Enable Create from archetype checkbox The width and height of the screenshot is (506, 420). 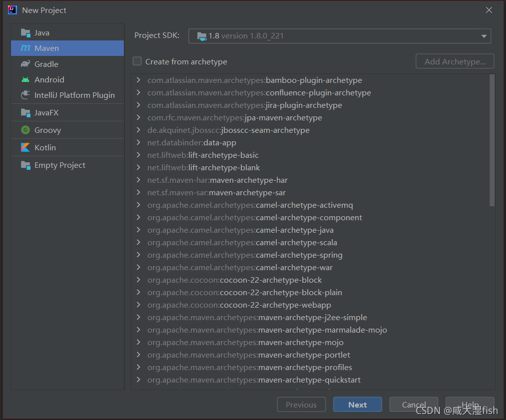137,61
